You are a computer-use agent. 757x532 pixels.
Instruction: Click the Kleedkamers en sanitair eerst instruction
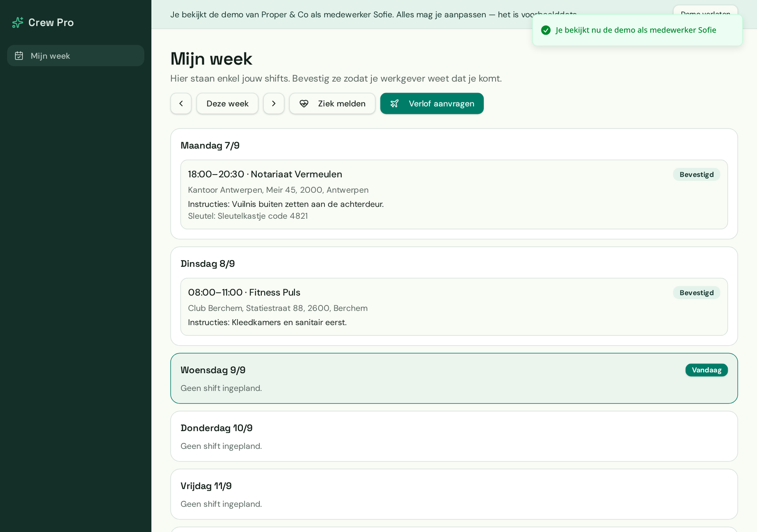[267, 322]
